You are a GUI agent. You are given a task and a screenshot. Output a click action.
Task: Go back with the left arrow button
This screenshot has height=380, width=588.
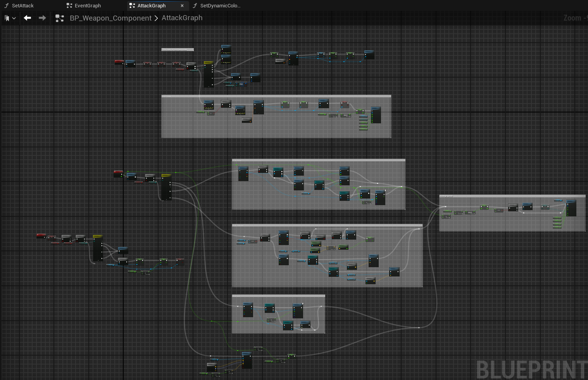click(27, 18)
